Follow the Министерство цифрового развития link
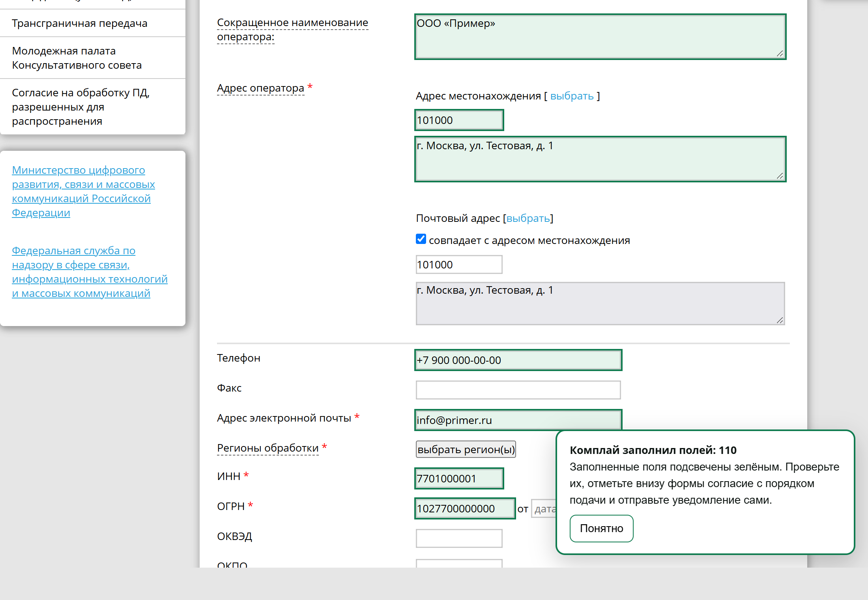The width and height of the screenshot is (868, 600). (x=83, y=191)
